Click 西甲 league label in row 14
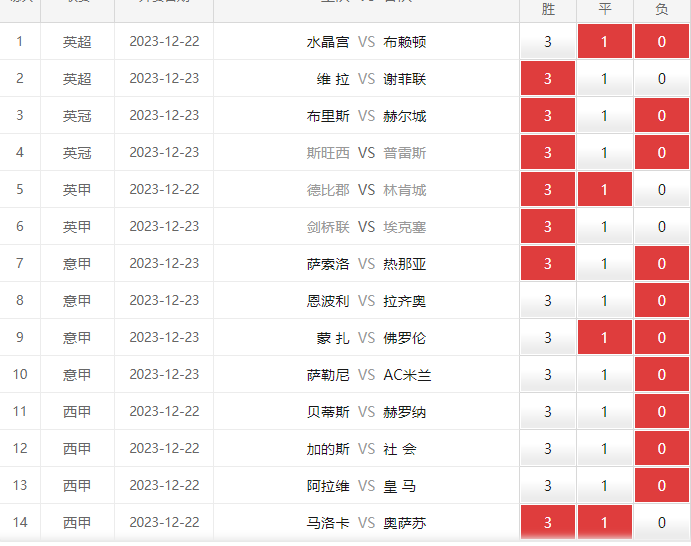Viewport: 691px width, 546px height. pyautogui.click(x=77, y=523)
